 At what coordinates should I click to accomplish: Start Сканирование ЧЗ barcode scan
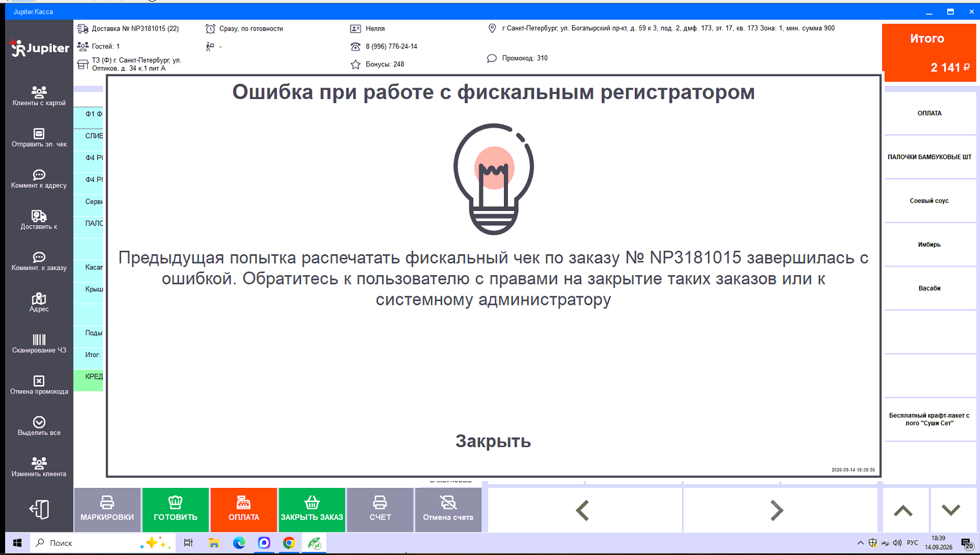click(x=39, y=344)
